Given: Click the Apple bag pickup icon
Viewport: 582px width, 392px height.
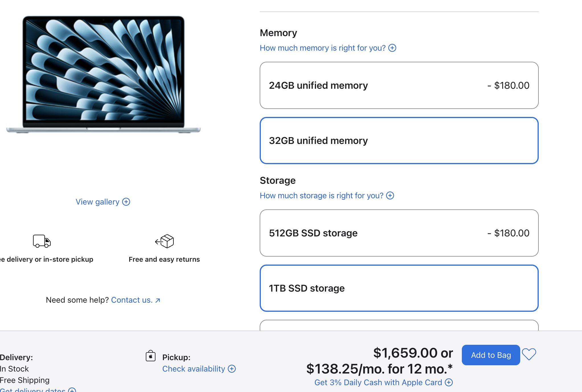Looking at the screenshot, I should click(x=151, y=356).
